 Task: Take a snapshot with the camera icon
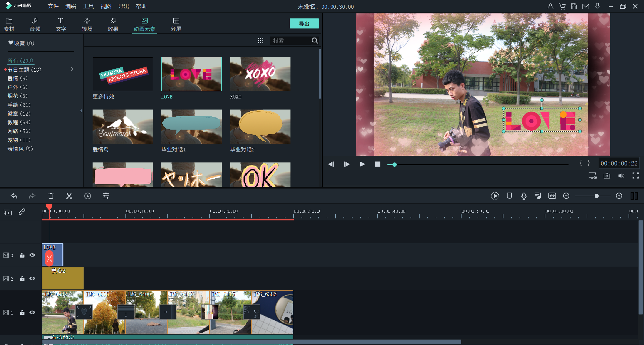pyautogui.click(x=607, y=176)
